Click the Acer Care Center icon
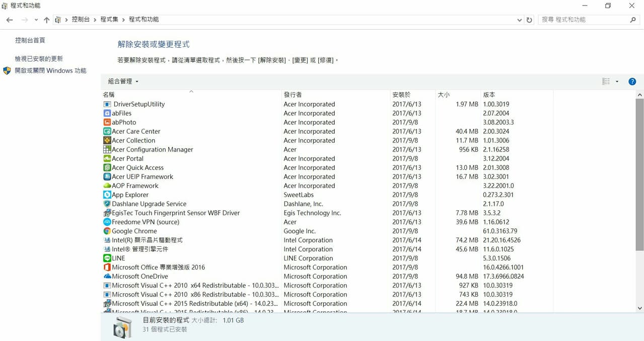644x341 pixels. pos(107,131)
